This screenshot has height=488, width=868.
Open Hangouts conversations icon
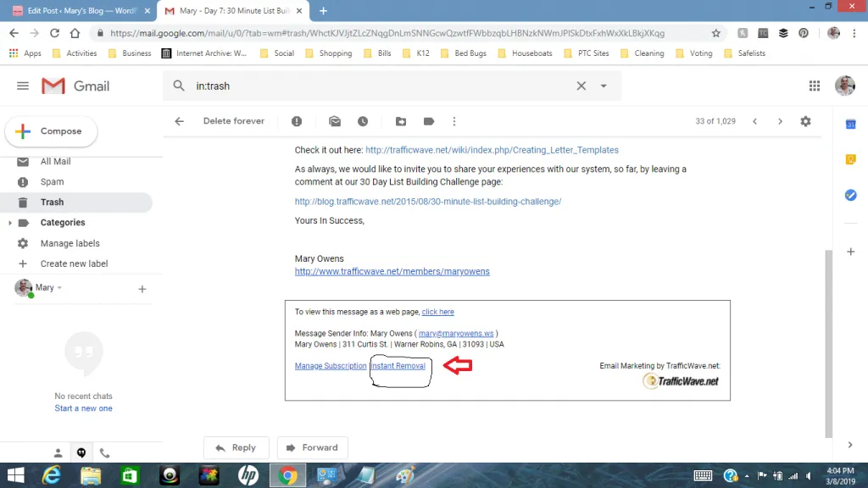point(81,453)
